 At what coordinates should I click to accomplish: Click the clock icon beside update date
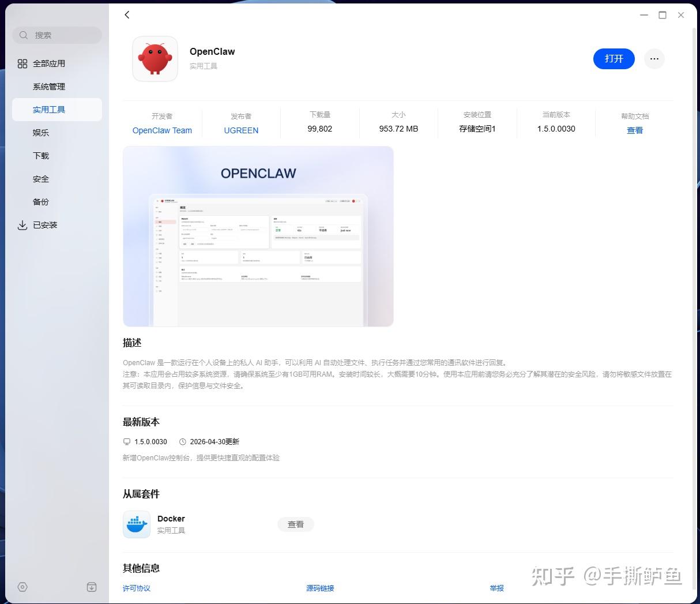tap(183, 442)
